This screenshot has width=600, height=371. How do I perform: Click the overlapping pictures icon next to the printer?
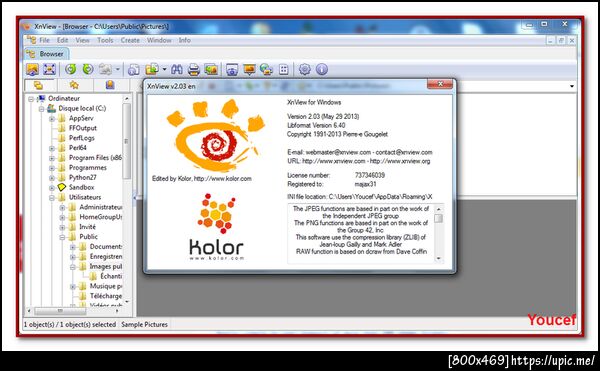(x=211, y=70)
